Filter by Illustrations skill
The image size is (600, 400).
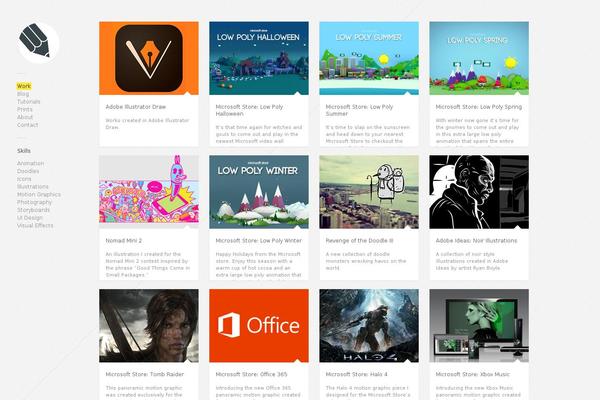(x=33, y=187)
